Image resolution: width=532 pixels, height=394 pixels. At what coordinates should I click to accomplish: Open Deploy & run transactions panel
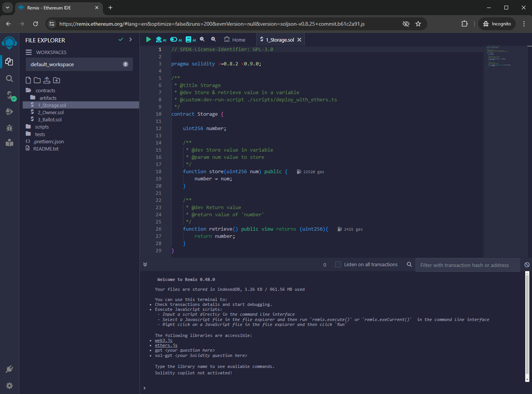coord(9,112)
